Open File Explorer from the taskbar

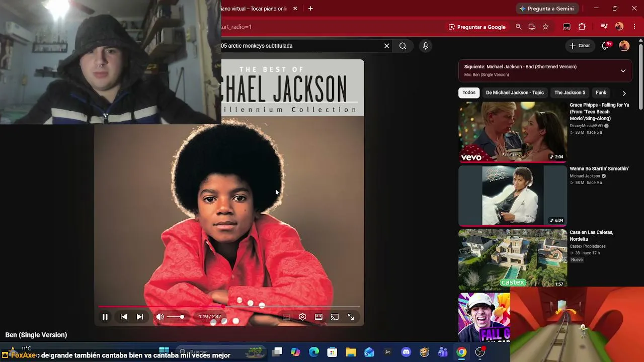[351, 352]
